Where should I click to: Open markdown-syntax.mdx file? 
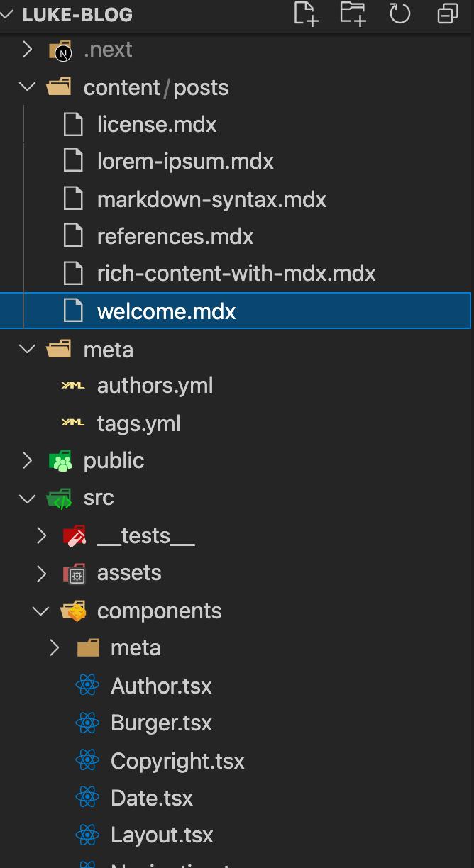point(237,199)
